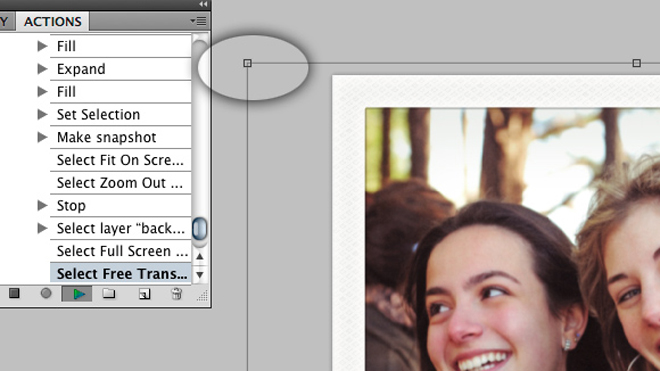660x371 pixels.
Task: Collapse the panel with the double arrow icon
Action: (x=203, y=4)
